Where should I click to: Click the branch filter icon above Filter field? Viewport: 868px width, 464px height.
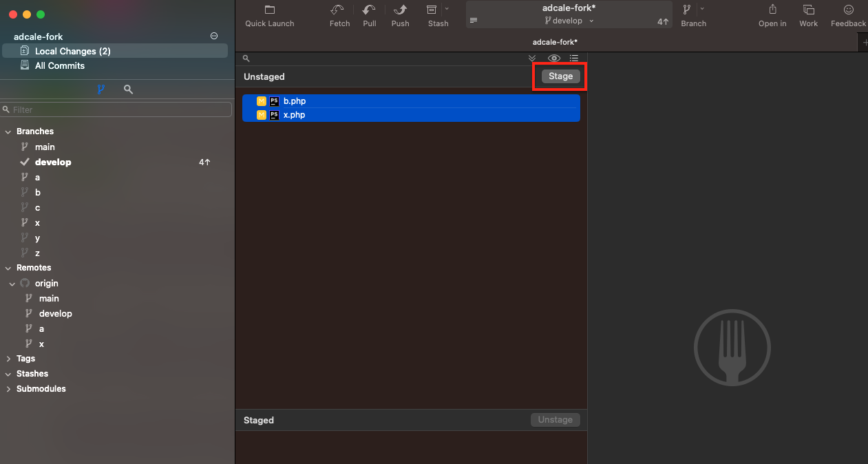coord(100,89)
